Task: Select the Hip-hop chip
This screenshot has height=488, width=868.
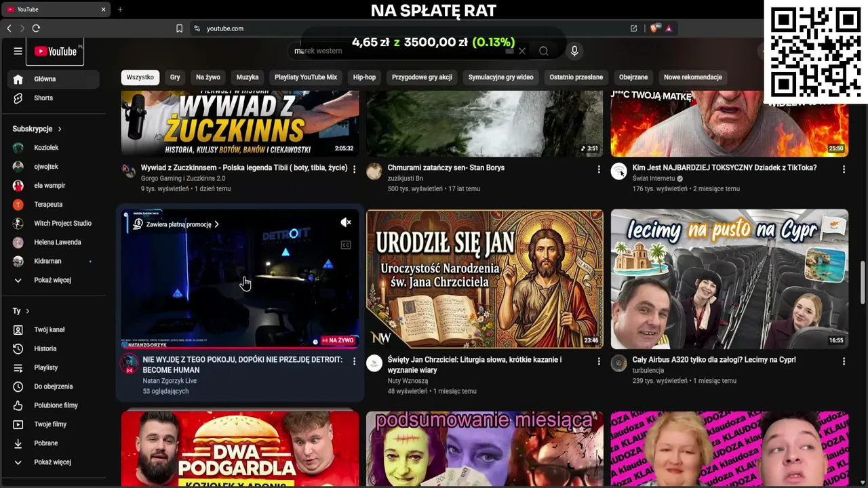Action: point(364,77)
